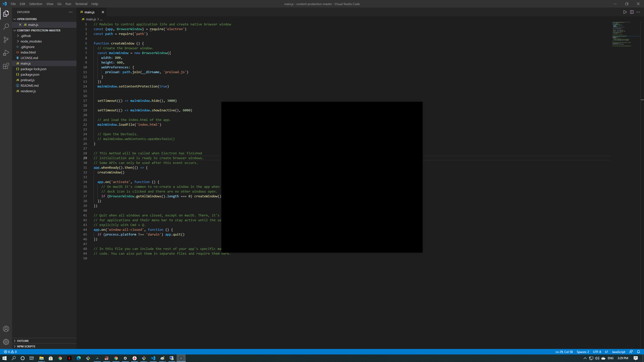This screenshot has height=362, width=644.
Task: Open the Windows Start menu
Action: tap(5, 358)
